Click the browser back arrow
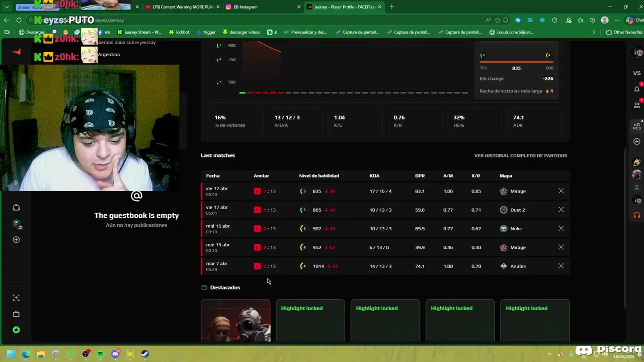Image resolution: width=644 pixels, height=362 pixels. click(7, 20)
